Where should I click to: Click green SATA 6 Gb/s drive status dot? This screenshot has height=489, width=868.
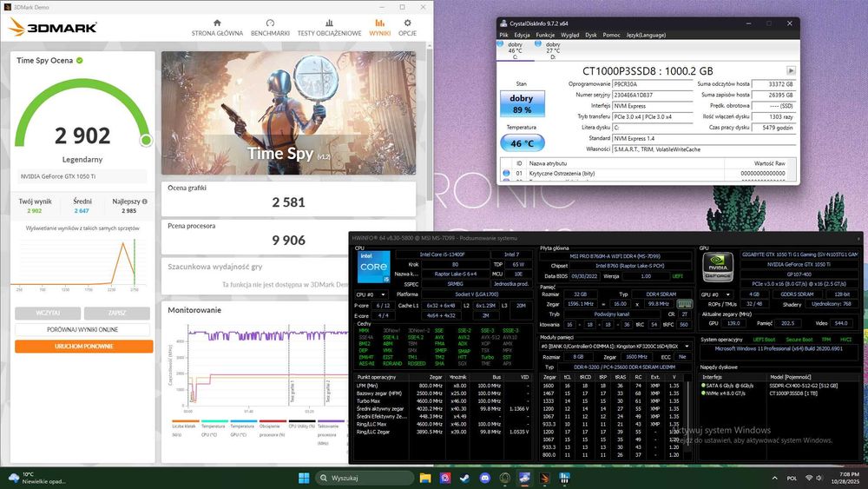(x=704, y=386)
